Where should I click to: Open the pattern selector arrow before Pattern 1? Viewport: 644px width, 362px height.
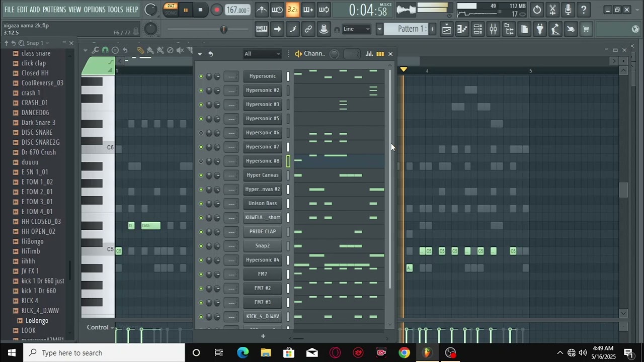pyautogui.click(x=379, y=29)
